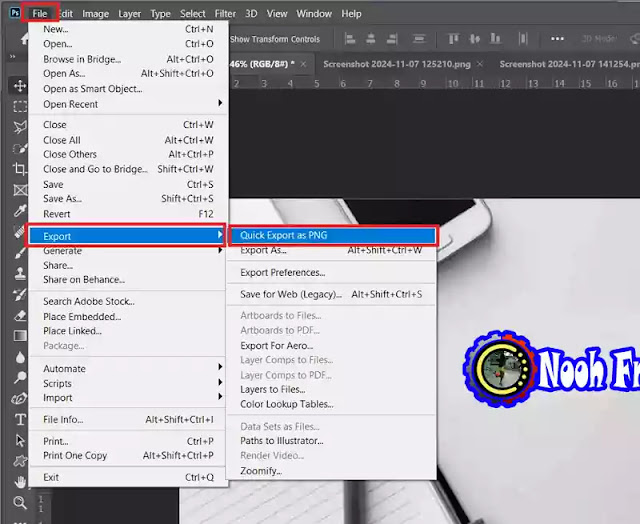Choose Zoomify... in Export submenu
The image size is (640, 524).
coord(333,471)
